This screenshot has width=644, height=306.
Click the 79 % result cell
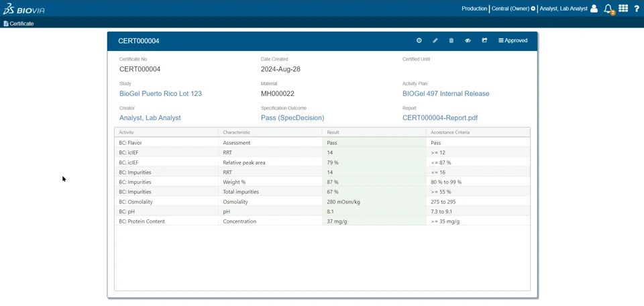pos(374,162)
